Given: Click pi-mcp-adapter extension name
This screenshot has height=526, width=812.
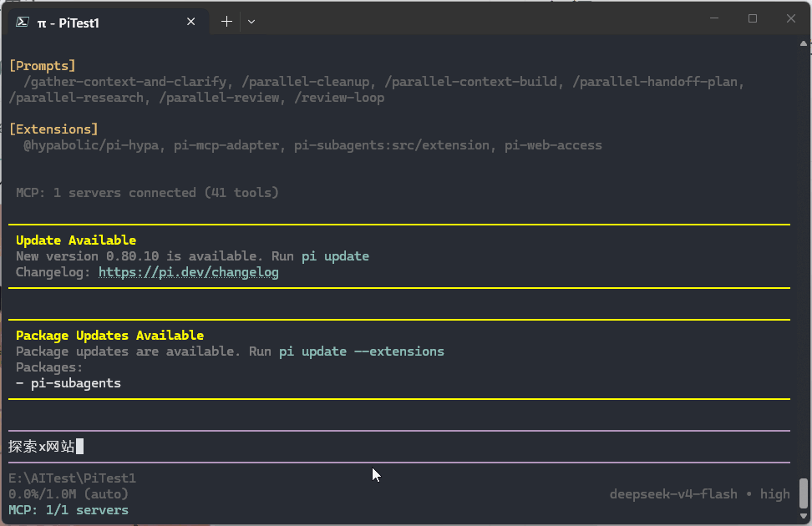Looking at the screenshot, I should coord(226,145).
